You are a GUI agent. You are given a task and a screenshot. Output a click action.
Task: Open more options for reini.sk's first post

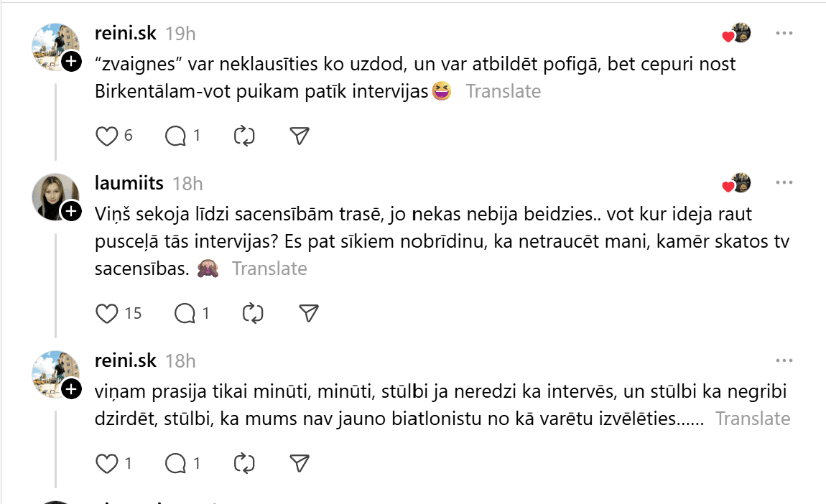pyautogui.click(x=784, y=34)
